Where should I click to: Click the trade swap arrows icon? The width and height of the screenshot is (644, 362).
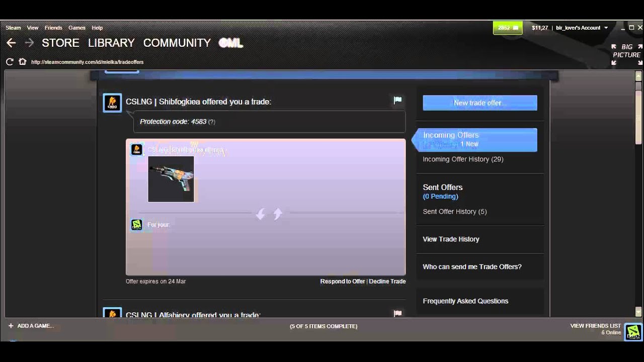tap(269, 214)
